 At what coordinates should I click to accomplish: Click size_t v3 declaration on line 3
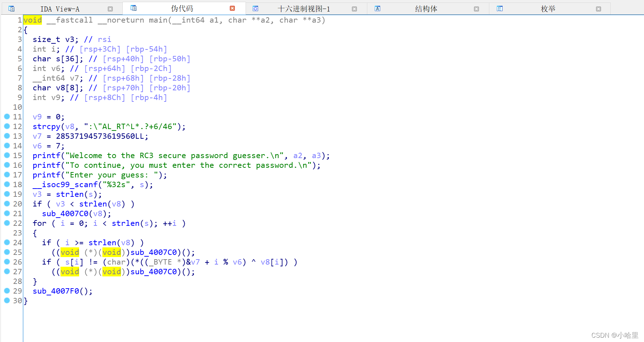(x=55, y=39)
